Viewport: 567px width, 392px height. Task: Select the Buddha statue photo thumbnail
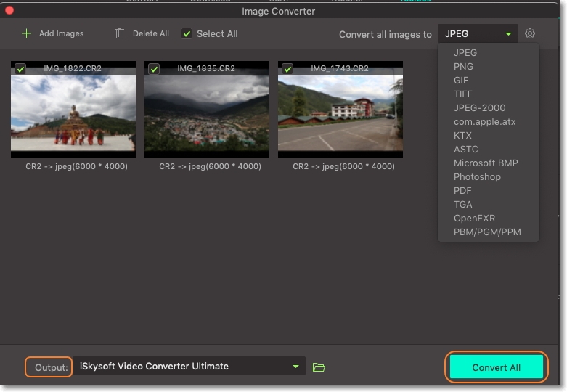(73, 113)
